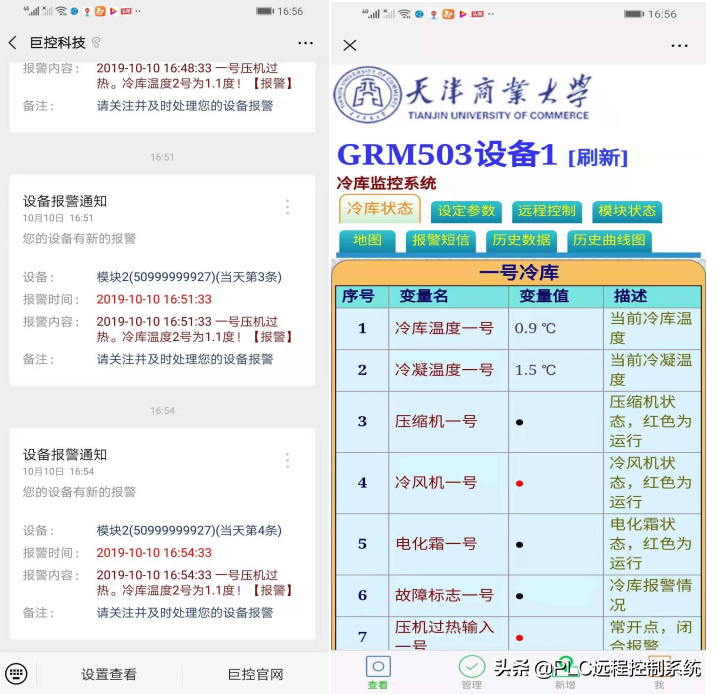
Task: Open the more options menu in 巨控科技 chat
Action: tap(305, 43)
